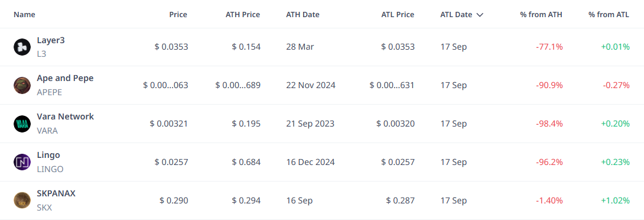Image resolution: width=644 pixels, height=220 pixels.
Task: Click the Ape and Pepe coin icon
Action: point(22,85)
